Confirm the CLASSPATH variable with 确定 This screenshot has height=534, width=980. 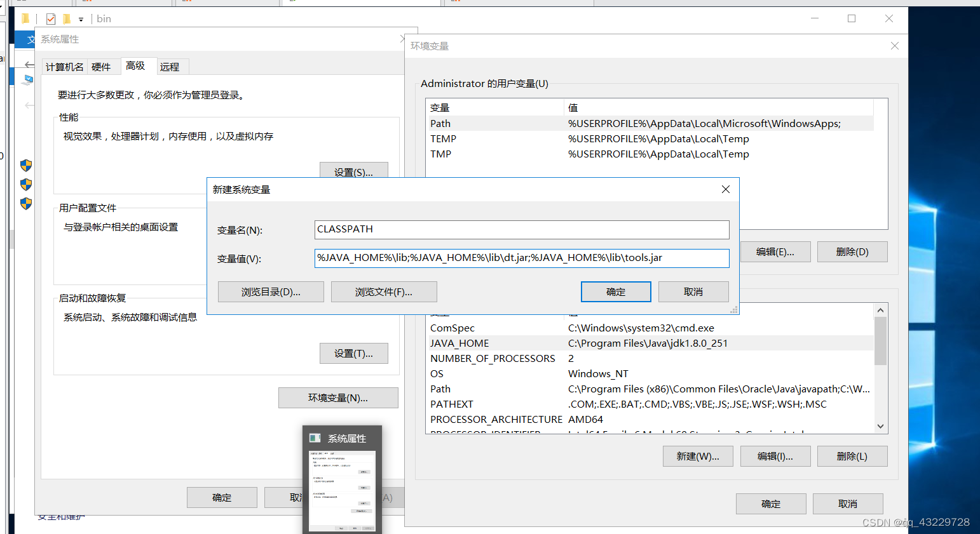point(615,291)
